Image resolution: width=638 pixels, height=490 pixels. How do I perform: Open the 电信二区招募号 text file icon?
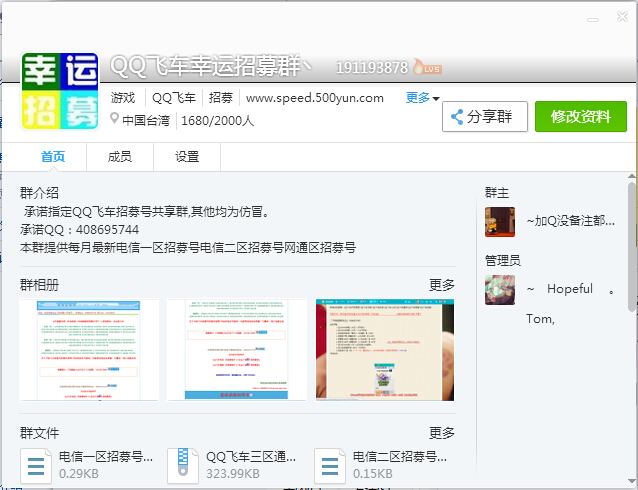pos(330,466)
